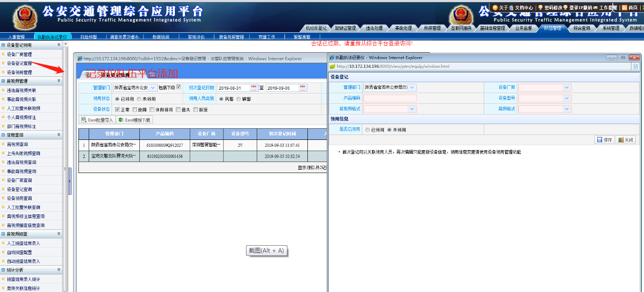Open 管理部门 dropdown in the filter panel
The width and height of the screenshot is (644, 292).
(x=153, y=88)
